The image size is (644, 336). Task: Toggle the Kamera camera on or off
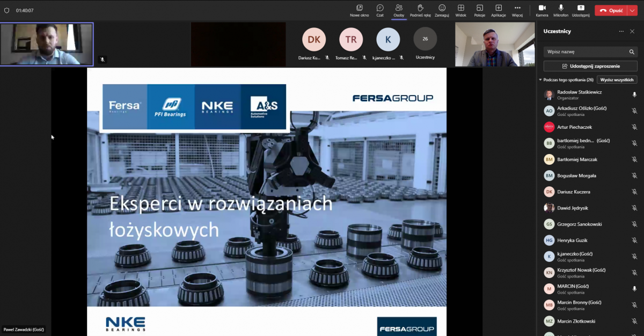pyautogui.click(x=542, y=10)
